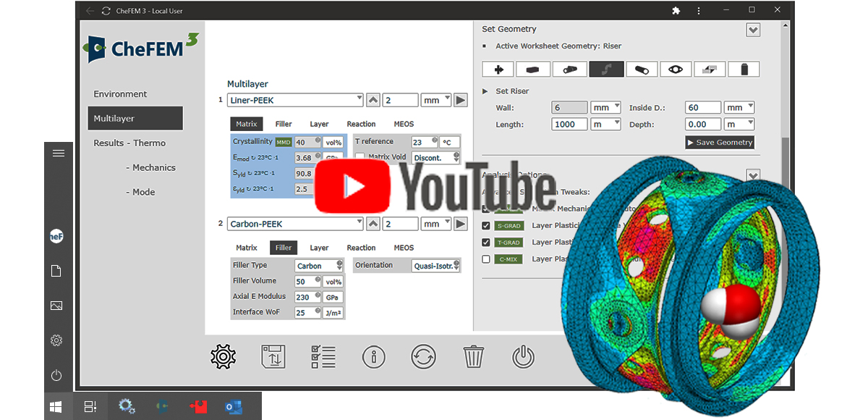
Task: Switch to Layer tab of Liner-PEEK
Action: [x=319, y=124]
